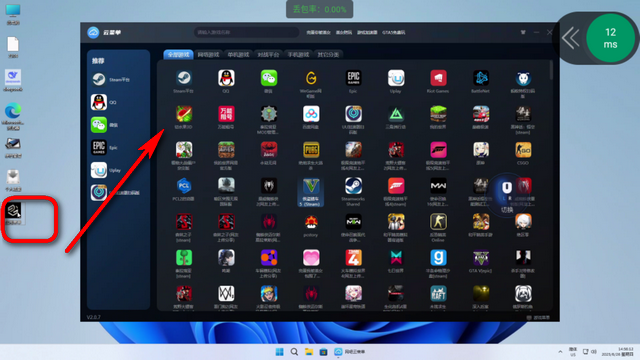
Task: Open File Explorer from the taskbar
Action: [309, 351]
